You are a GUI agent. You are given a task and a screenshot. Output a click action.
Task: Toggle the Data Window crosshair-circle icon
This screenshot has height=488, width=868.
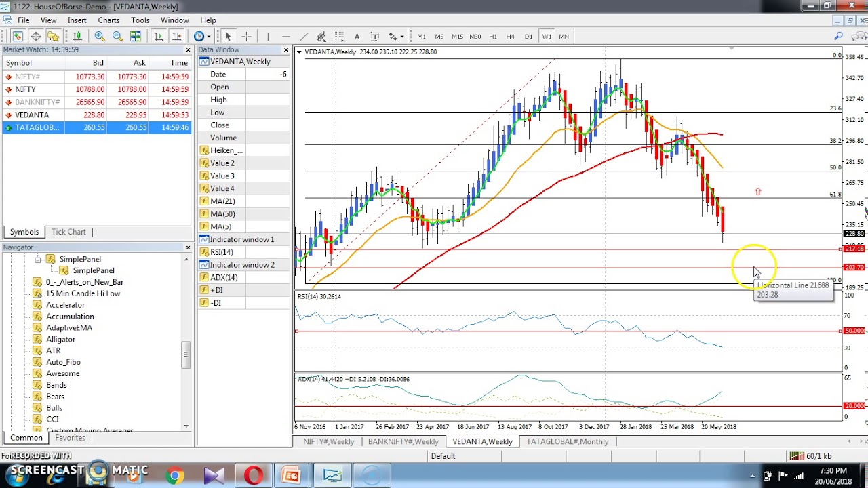coord(35,36)
